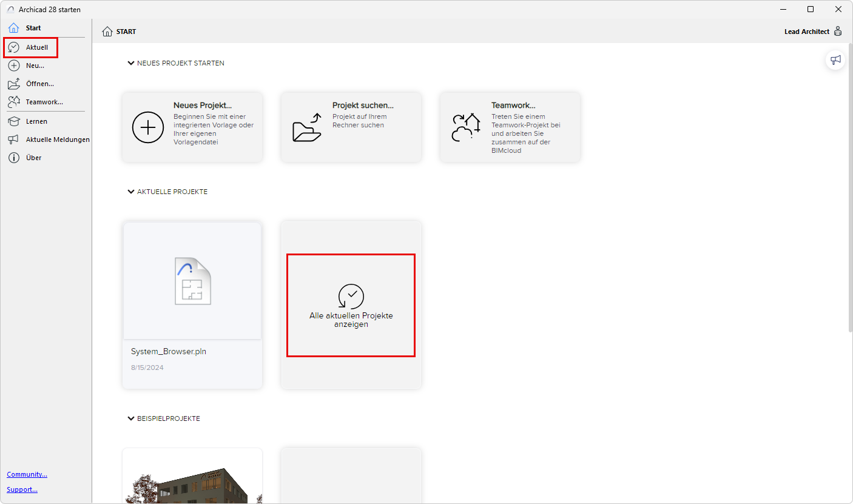853x504 pixels.
Task: Open the Community... link
Action: (27, 474)
